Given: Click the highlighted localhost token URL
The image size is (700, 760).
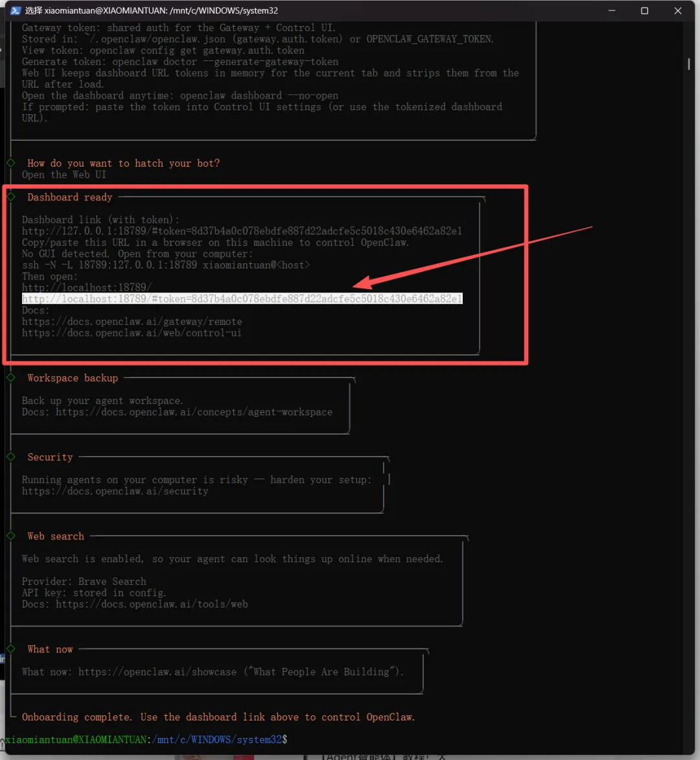Looking at the screenshot, I should point(242,298).
